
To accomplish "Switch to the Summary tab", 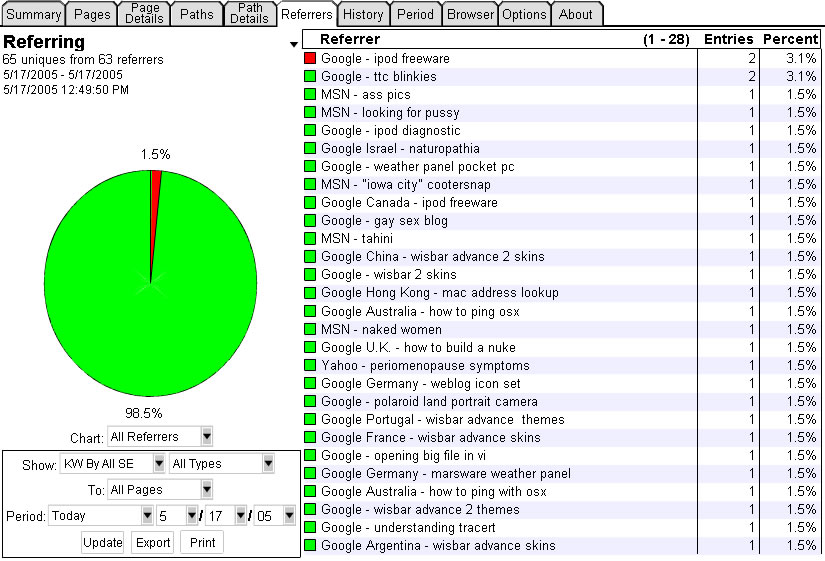I will point(34,14).
